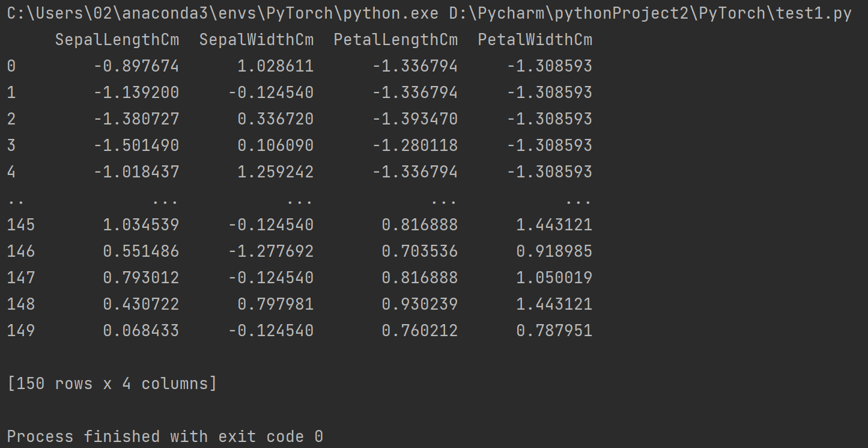Click value 0.430722 in row 148
This screenshot has height=448, width=868.
141,304
